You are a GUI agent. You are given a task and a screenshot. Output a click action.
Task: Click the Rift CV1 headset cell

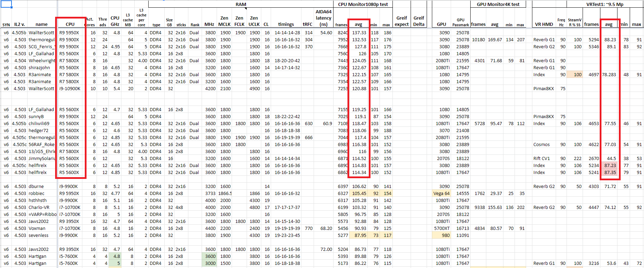[x=541, y=158]
